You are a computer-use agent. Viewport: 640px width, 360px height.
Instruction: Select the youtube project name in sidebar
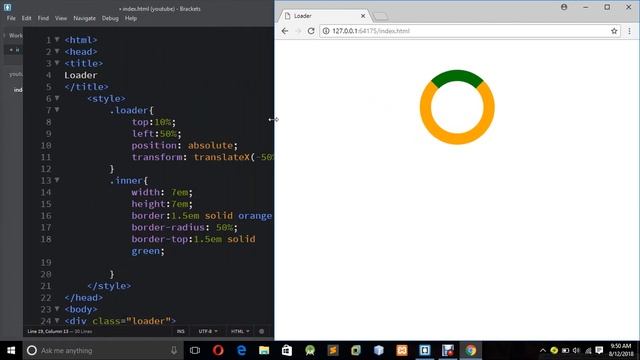click(16, 74)
